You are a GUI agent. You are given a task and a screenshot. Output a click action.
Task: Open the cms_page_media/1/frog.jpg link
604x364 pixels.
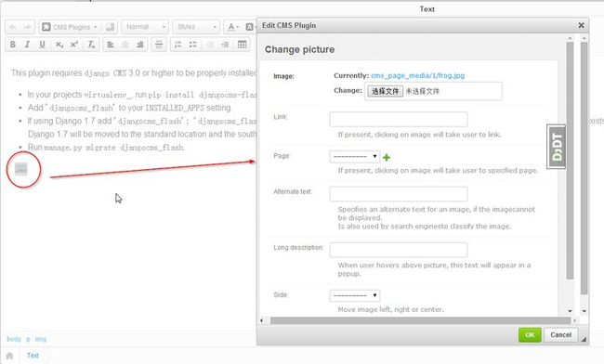417,75
